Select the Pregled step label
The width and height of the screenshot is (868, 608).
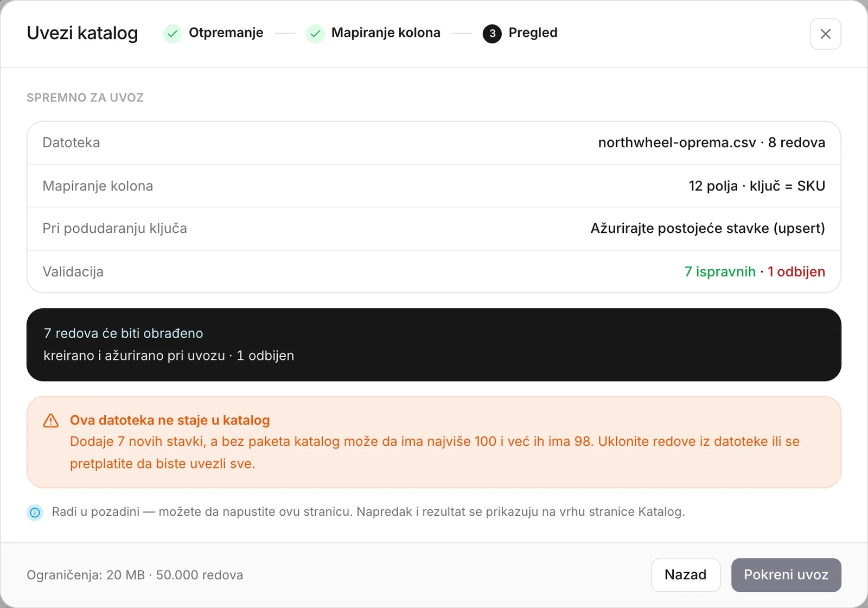click(x=533, y=33)
